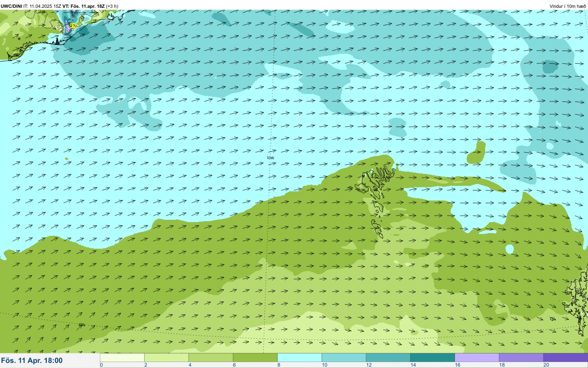Click the 'Fös. 11 Apr. 18:00' date label

click(x=32, y=361)
